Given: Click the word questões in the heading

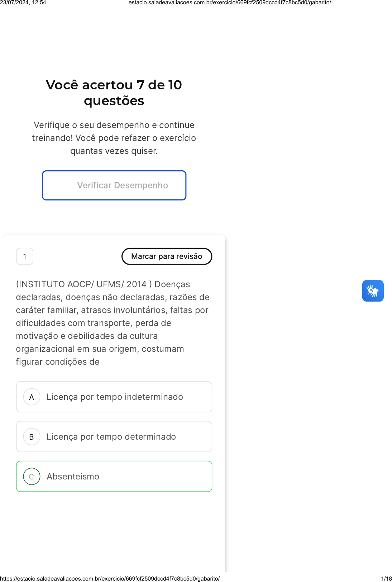Looking at the screenshot, I should tap(114, 101).
